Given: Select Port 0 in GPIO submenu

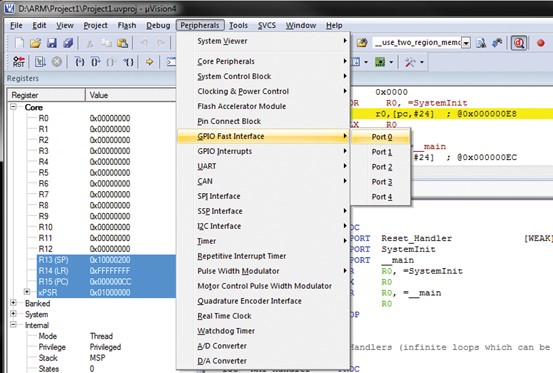Looking at the screenshot, I should (381, 137).
